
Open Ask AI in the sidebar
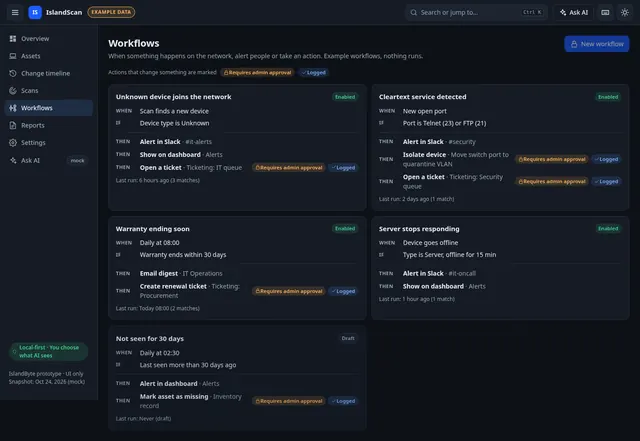tap(49, 160)
